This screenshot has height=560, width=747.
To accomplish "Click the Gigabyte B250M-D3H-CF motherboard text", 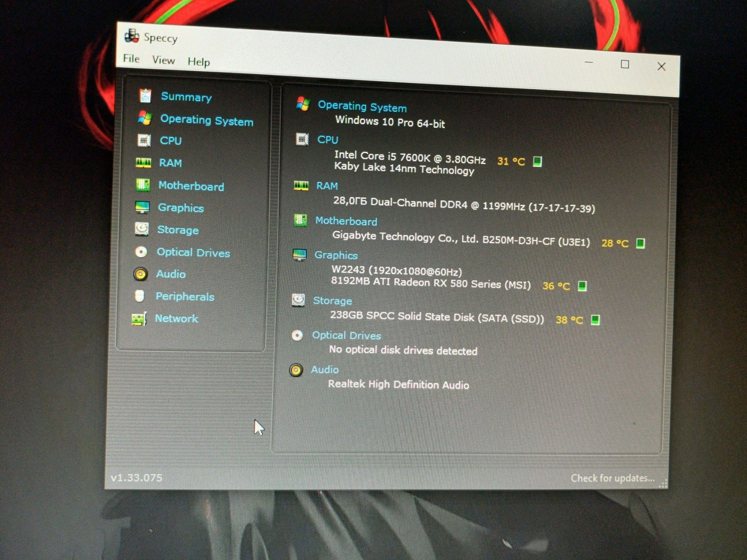I will 461,239.
